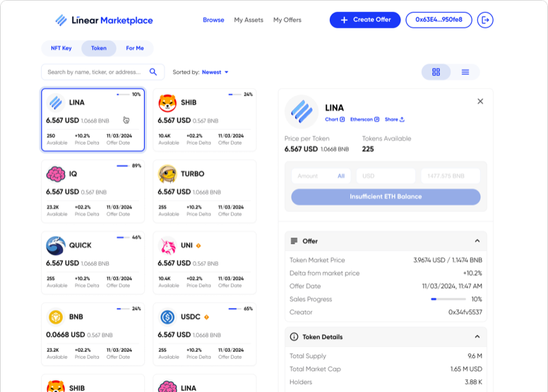Click the USDC card 65% progress bar
Image resolution: width=548 pixels, height=392 pixels.
coord(235,309)
